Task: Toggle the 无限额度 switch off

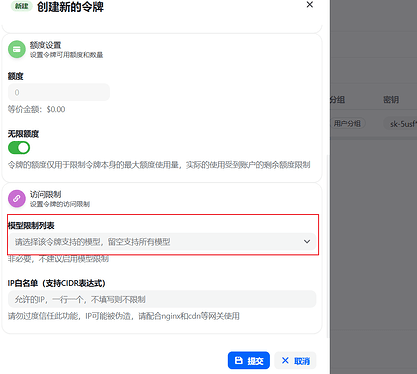Action: 19,148
